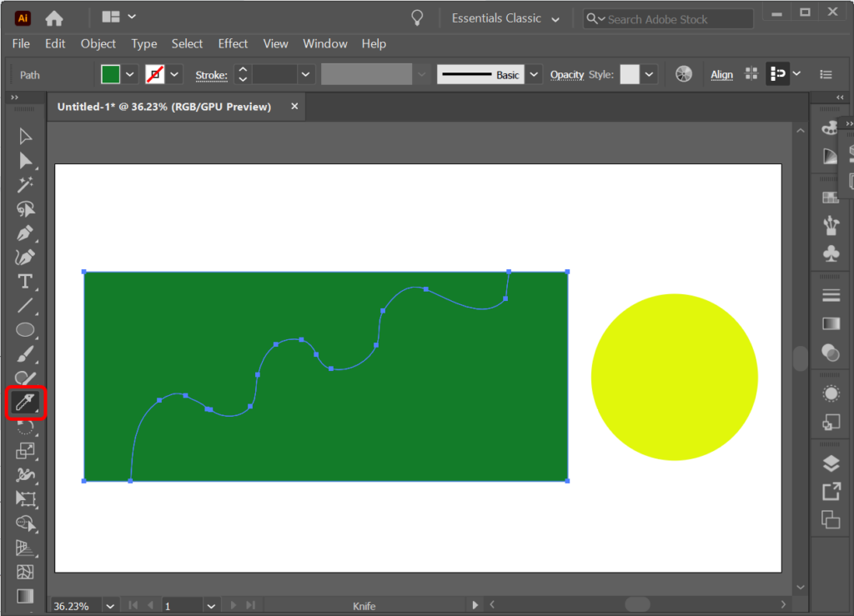Screen dimensions: 854x616
Task: Open the Essentials Classic workspace switcher
Action: pos(505,18)
